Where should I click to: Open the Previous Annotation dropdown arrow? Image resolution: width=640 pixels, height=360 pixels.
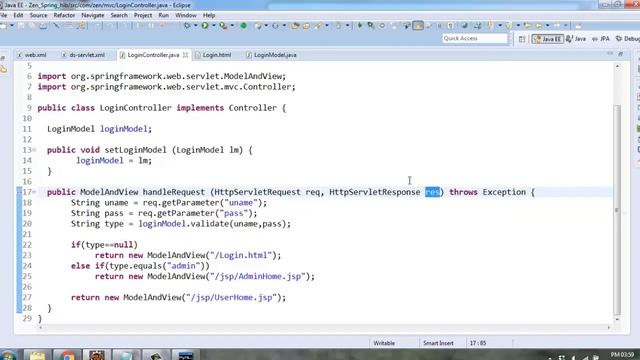point(518,26)
